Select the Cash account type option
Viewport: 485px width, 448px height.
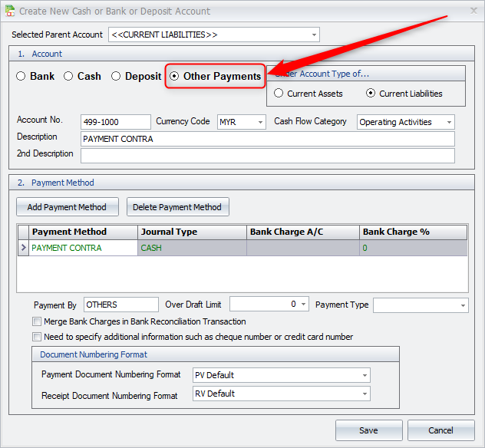click(x=69, y=76)
